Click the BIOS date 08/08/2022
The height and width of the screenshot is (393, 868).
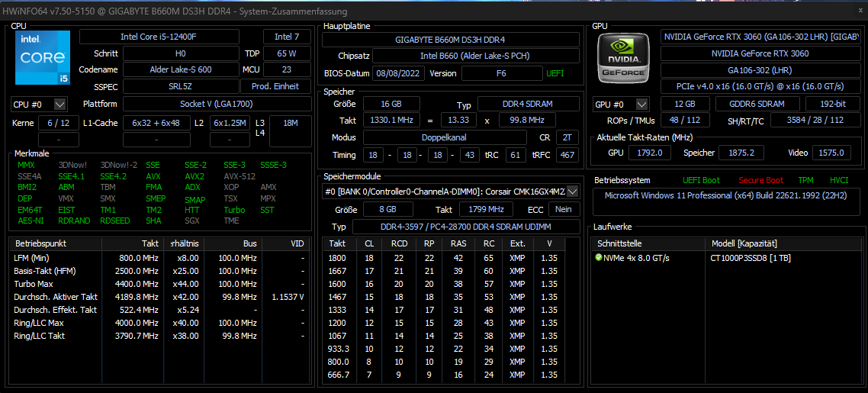[x=399, y=73]
